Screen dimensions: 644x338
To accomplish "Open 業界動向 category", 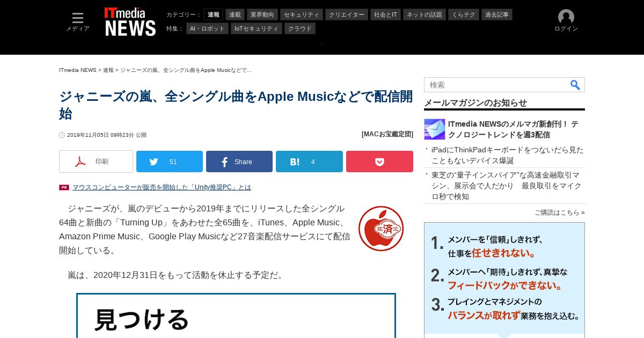I will [x=262, y=14].
